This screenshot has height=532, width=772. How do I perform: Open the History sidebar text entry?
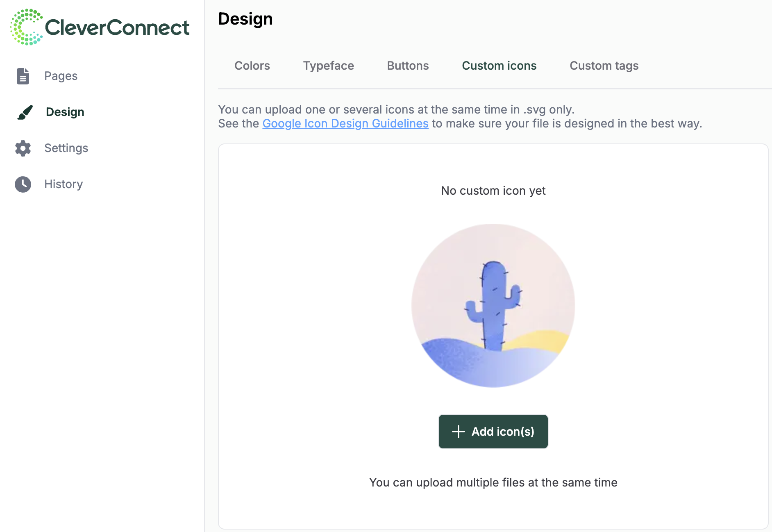(x=64, y=184)
